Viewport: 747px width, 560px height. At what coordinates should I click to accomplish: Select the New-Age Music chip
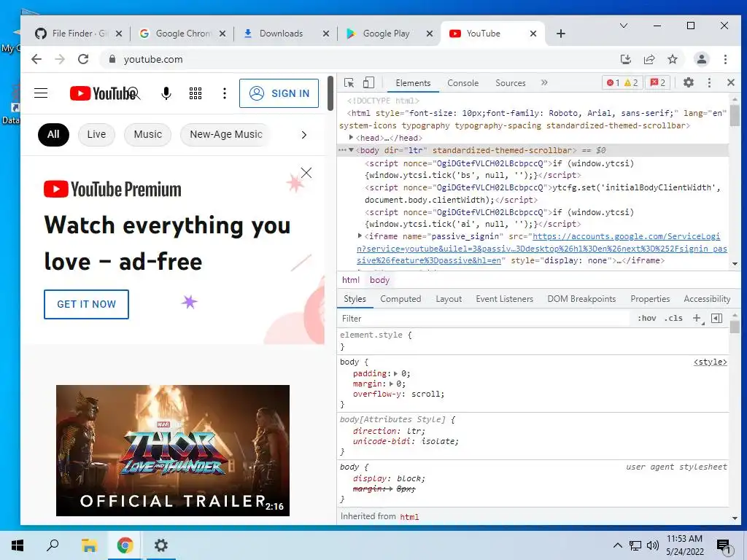(225, 134)
